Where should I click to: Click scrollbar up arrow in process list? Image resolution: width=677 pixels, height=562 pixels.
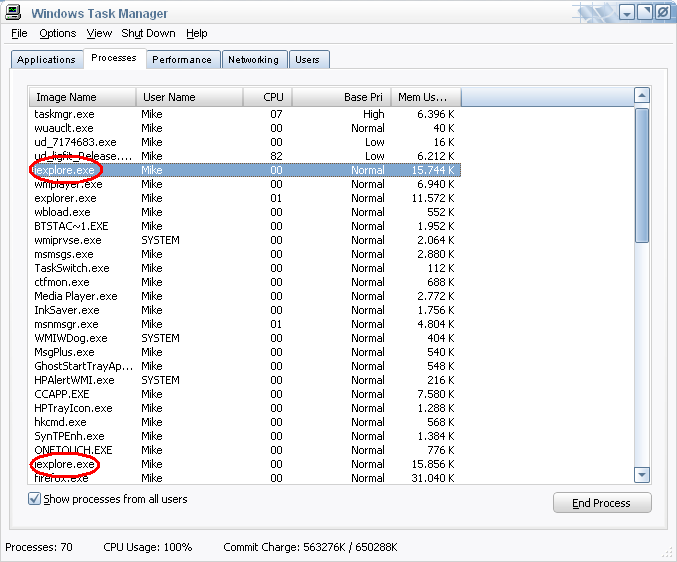pos(642,96)
